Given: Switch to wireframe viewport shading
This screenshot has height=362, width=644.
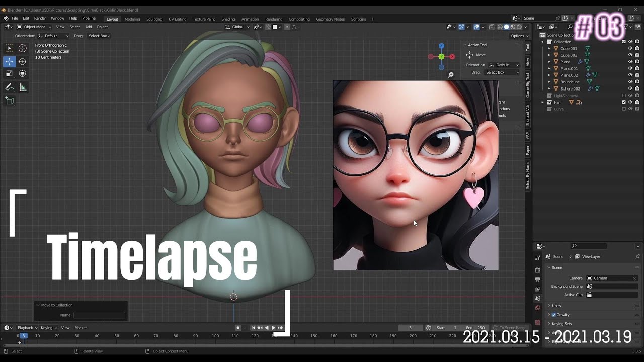Looking at the screenshot, I should [x=500, y=27].
